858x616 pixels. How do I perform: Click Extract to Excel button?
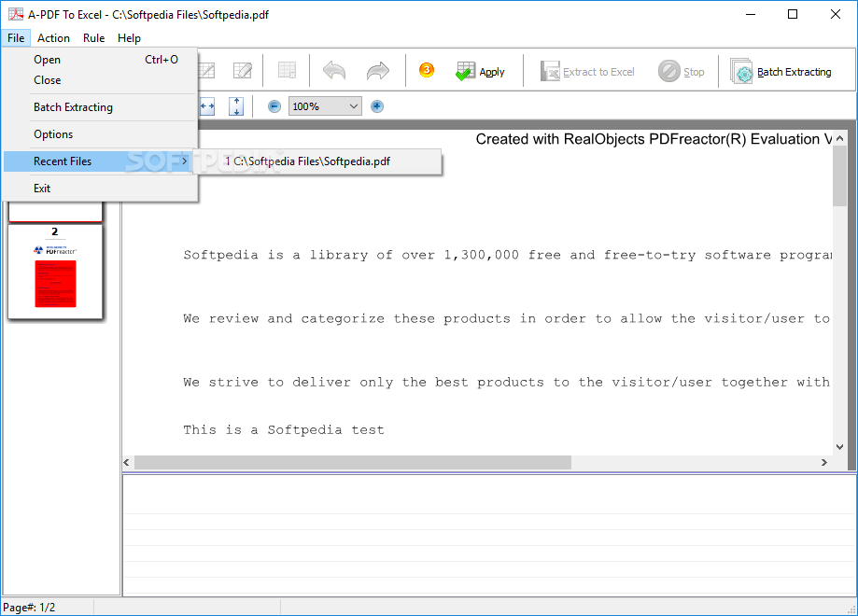coord(587,72)
